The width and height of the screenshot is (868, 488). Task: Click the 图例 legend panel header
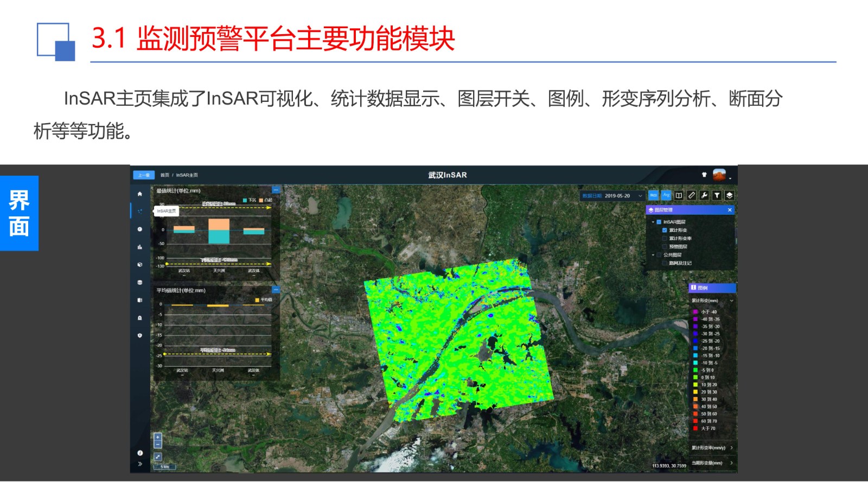[x=712, y=288]
